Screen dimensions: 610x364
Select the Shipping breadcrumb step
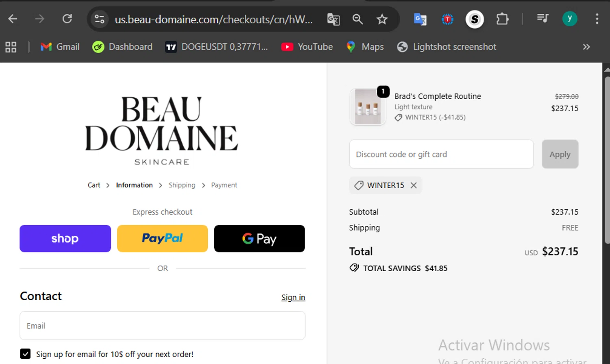(x=182, y=185)
